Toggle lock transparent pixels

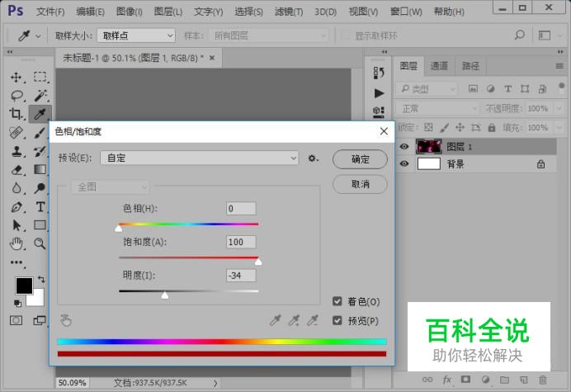tap(428, 127)
